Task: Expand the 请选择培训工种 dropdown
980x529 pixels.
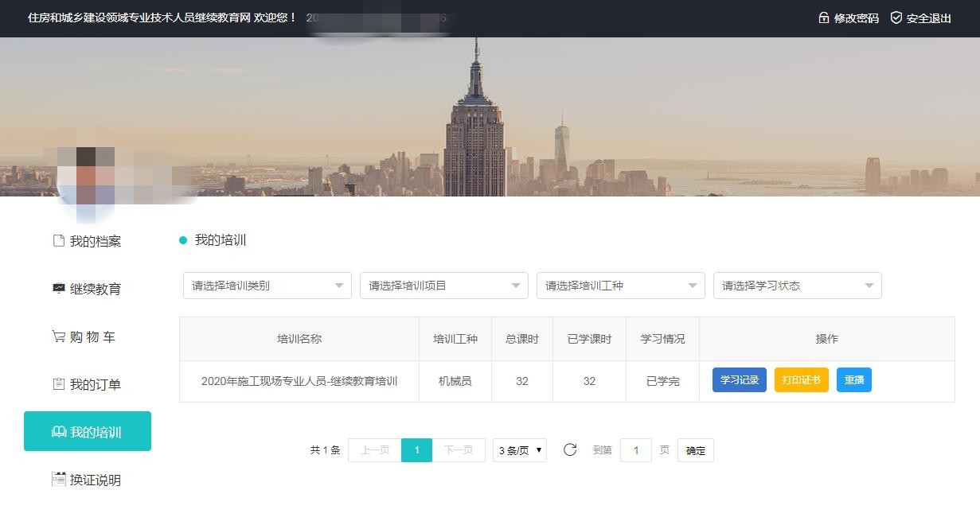Action: click(621, 286)
